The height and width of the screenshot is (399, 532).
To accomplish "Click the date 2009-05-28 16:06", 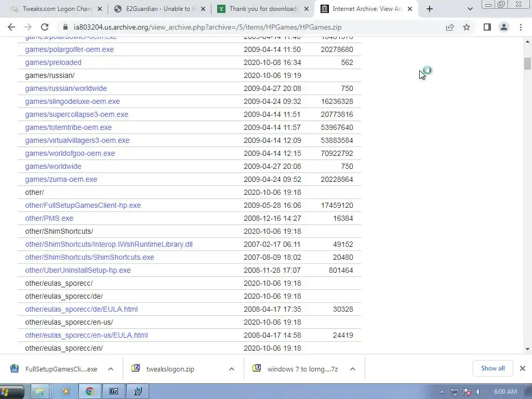I will coord(272,205).
